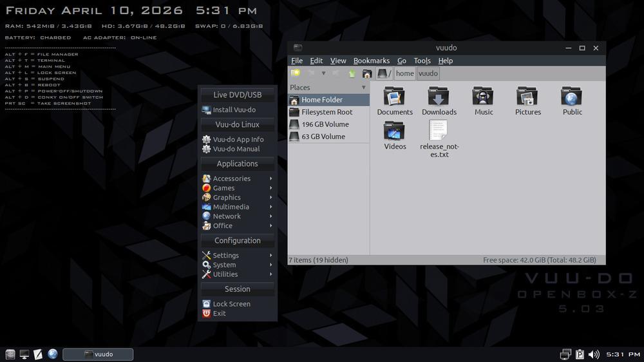Viewport: 644px width, 362px height.
Task: Select Filesystem Root in Places
Action: (x=327, y=112)
